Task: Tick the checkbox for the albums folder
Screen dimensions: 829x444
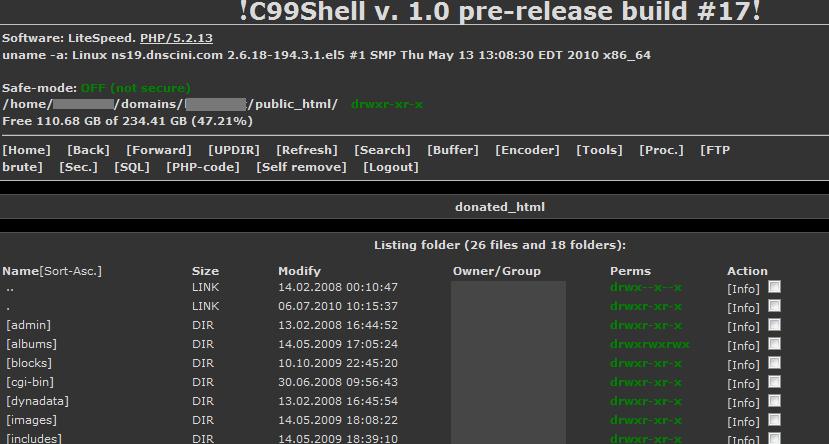Action: tap(774, 344)
